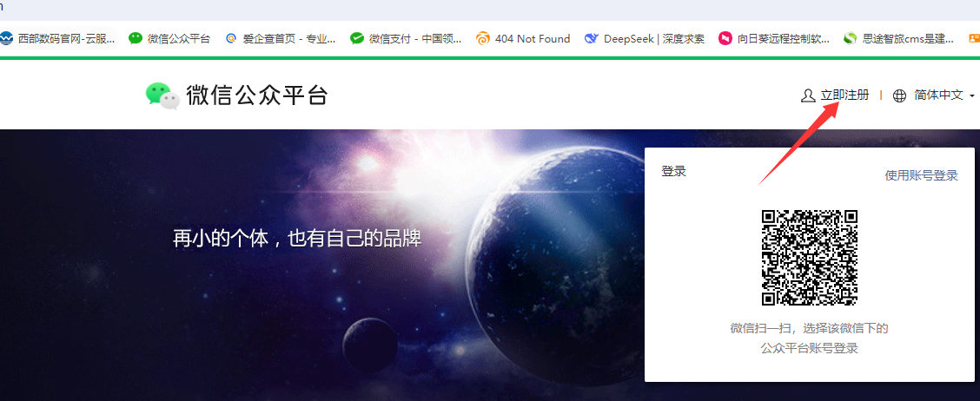Open the 西部数码官网 bookmark icon
Viewport: 980px width, 401px height.
(x=7, y=38)
